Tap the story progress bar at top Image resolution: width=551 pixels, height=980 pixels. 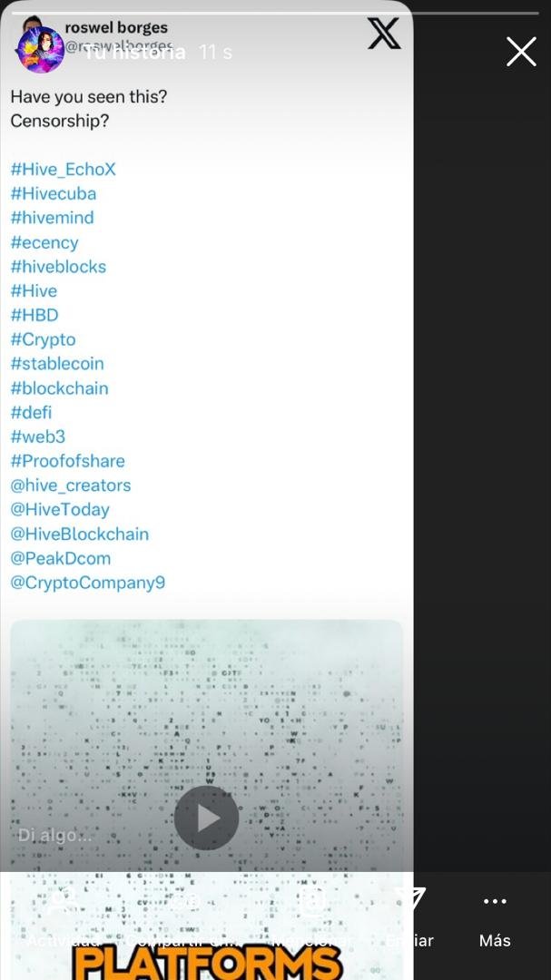pos(275,13)
